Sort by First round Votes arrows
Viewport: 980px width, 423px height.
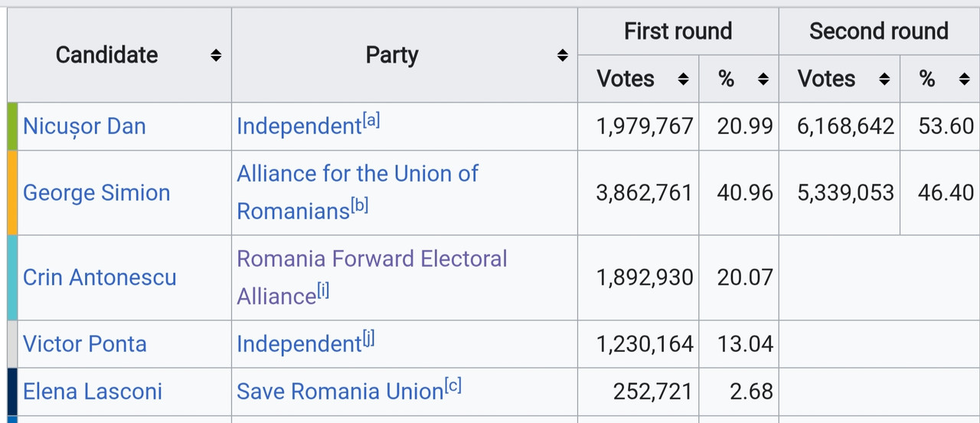[x=684, y=79]
